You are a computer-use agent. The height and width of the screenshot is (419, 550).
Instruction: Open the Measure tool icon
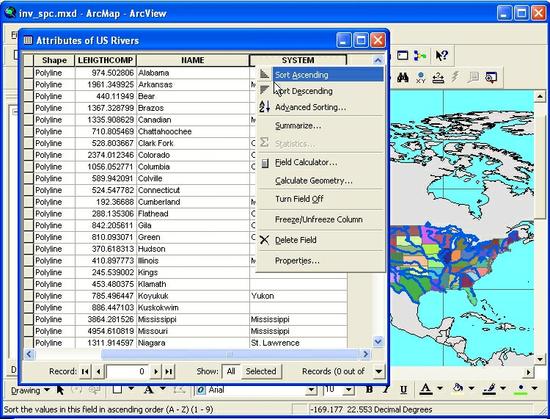tap(438, 77)
